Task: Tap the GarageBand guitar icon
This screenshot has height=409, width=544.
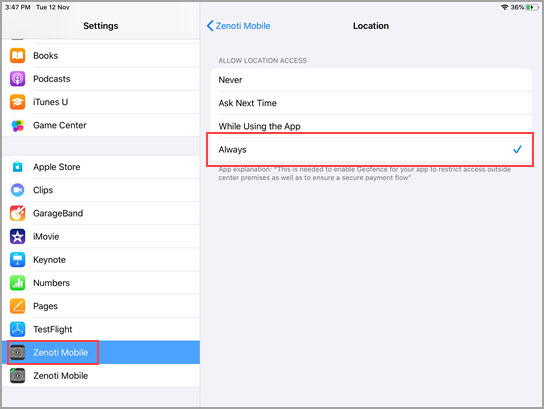Action: tap(17, 213)
